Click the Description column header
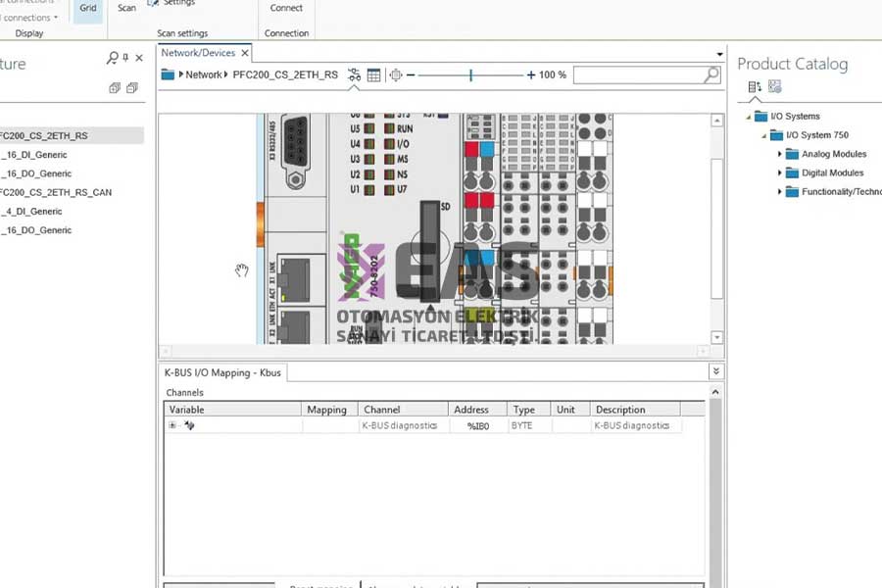Screen dimensions: 882x588 click(636, 410)
